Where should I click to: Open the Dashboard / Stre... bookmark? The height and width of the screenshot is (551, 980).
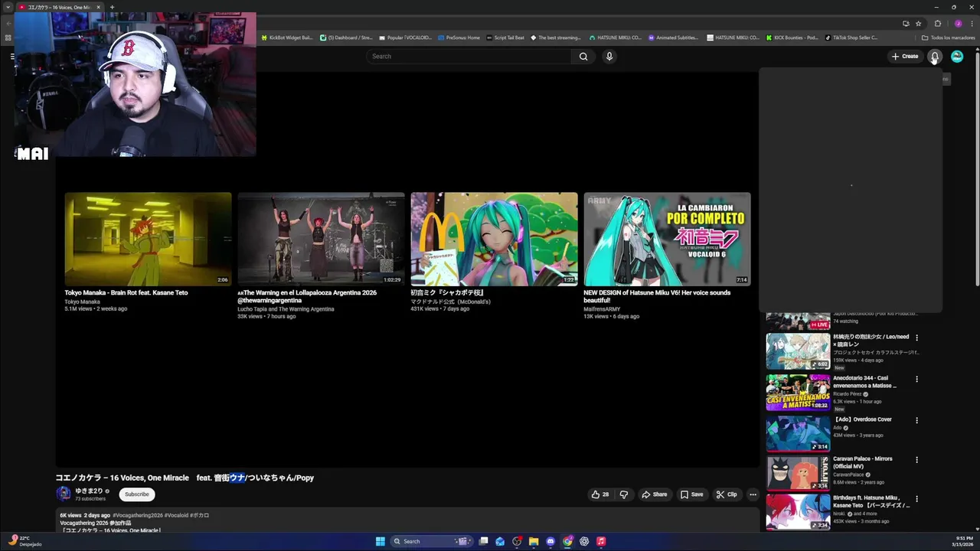tap(347, 37)
